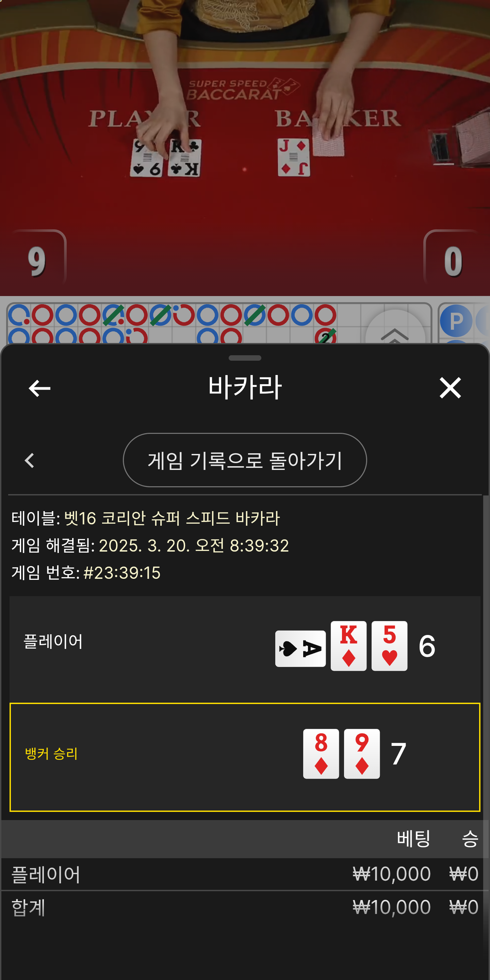
Task: Click the table name 벳16 코리안 슈퍼 스피드 바카라
Action: coord(172,518)
